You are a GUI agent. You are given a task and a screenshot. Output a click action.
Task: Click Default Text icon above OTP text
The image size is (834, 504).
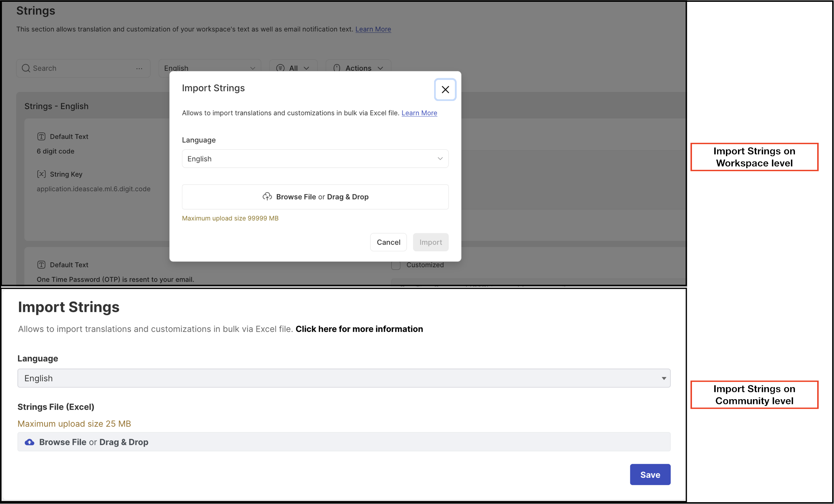point(41,265)
